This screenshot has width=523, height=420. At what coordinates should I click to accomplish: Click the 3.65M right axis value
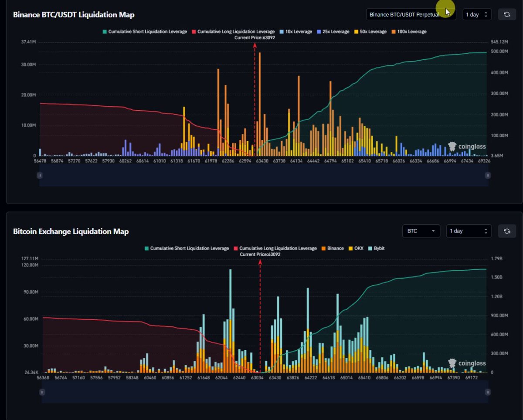pyautogui.click(x=498, y=156)
